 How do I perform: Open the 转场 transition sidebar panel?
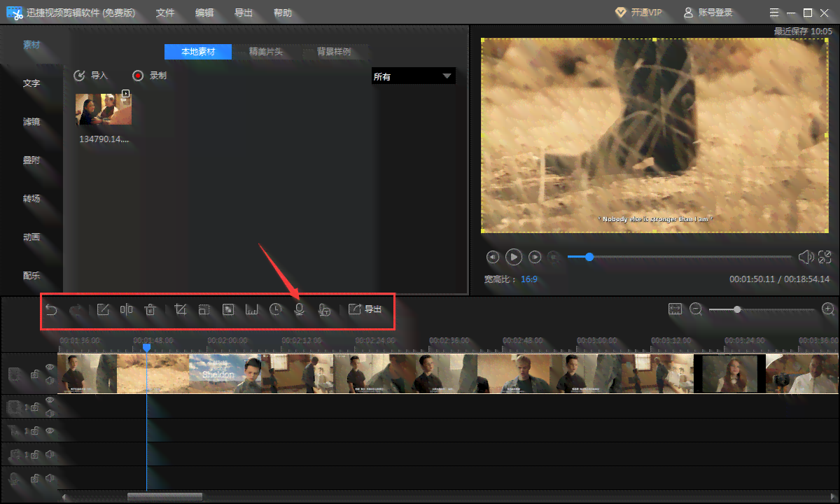31,199
